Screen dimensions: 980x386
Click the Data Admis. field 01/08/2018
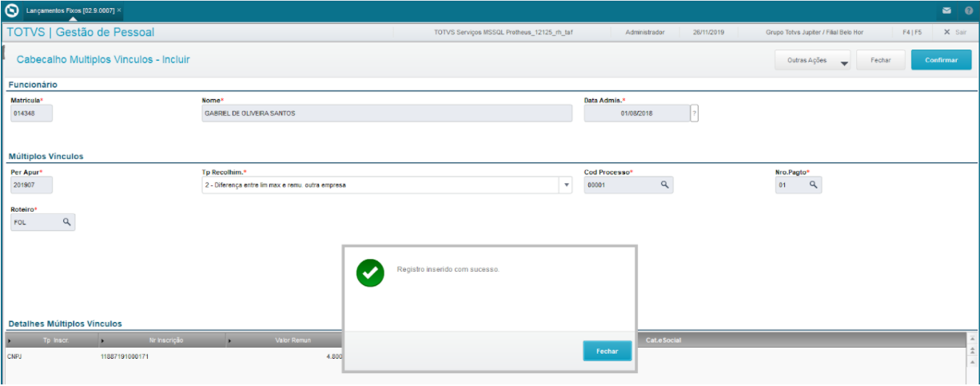pyautogui.click(x=636, y=113)
